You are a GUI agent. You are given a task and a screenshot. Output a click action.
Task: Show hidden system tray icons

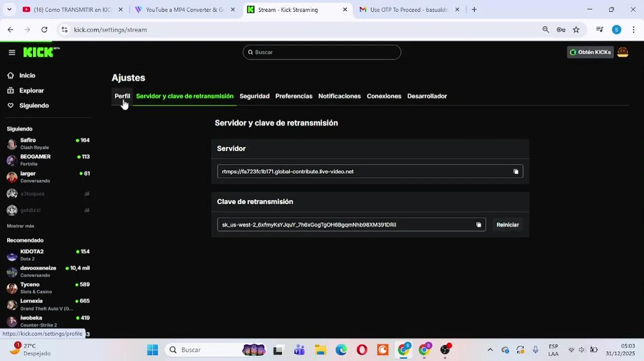(x=490, y=350)
